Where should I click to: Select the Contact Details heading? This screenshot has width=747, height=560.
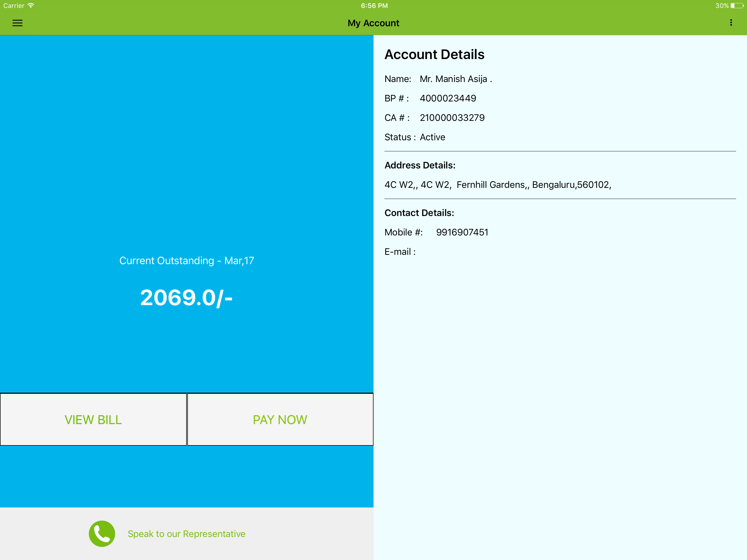(419, 213)
